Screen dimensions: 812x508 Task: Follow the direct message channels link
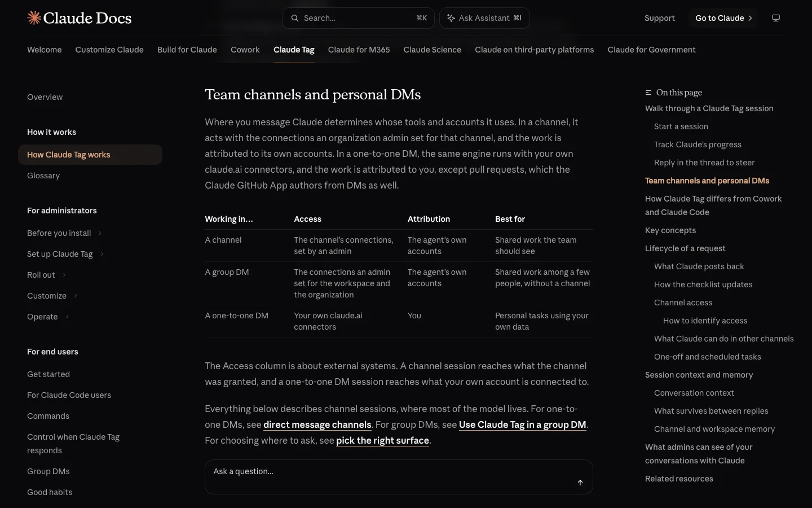point(317,424)
